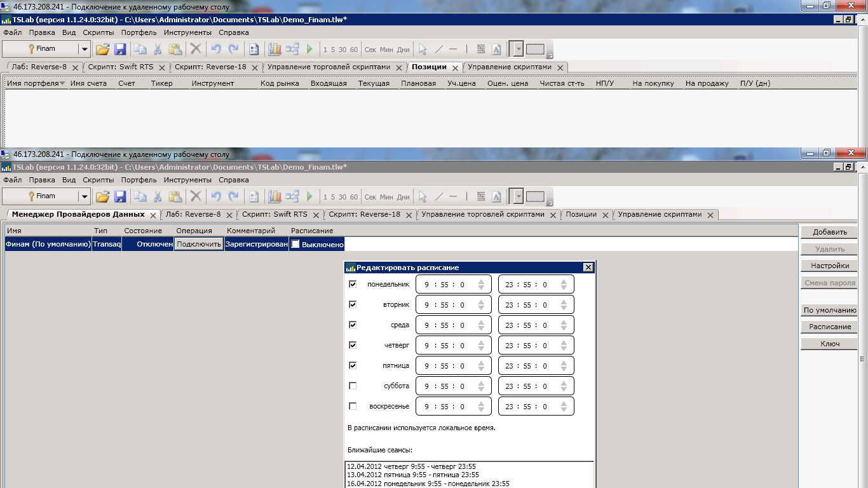Image resolution: width=868 pixels, height=488 pixels.
Task: Click the 'По умолчанию' button
Action: click(x=830, y=310)
